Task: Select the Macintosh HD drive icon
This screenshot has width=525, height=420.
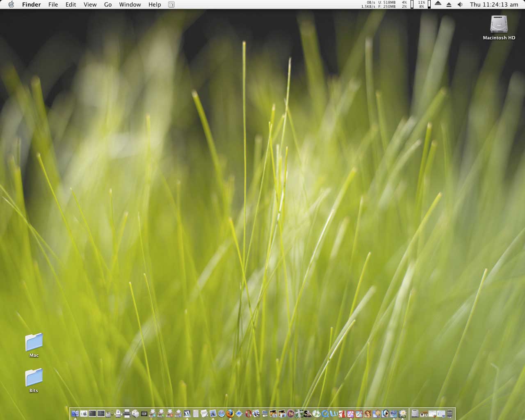Action: [499, 25]
